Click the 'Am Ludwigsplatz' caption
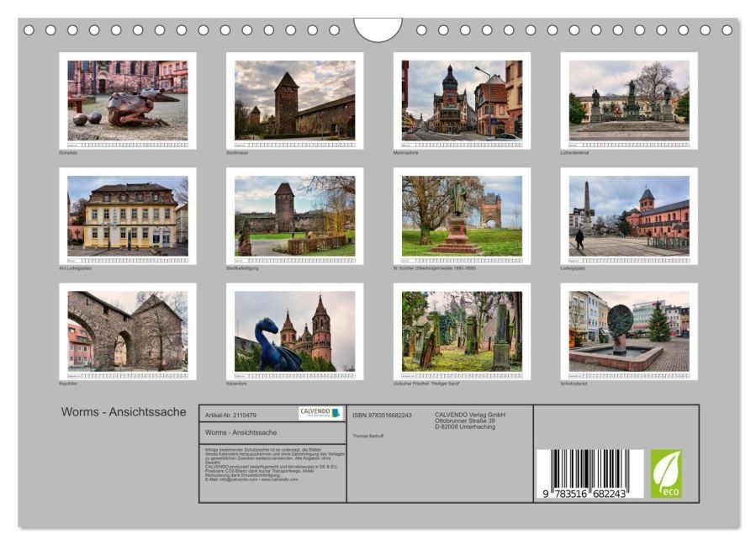 [x=75, y=268]
